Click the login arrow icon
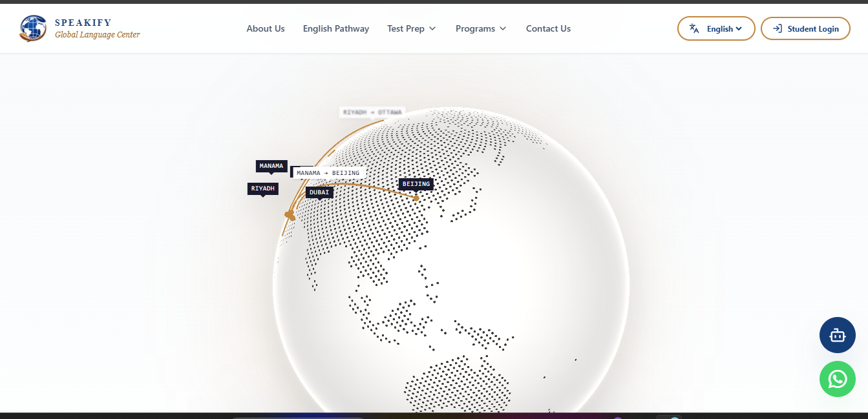Screen dimensions: 868x419 [x=778, y=28]
